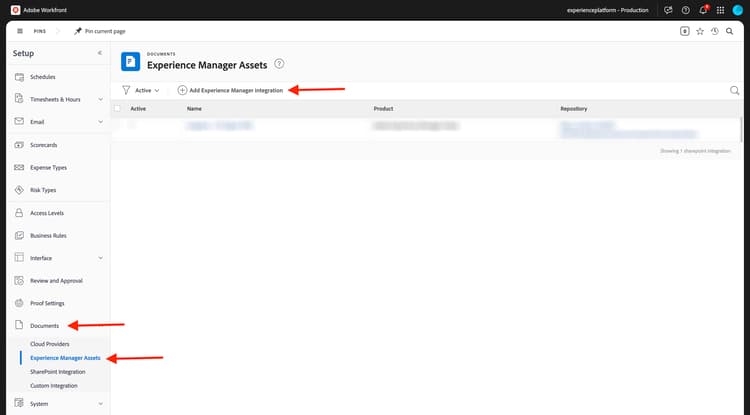Click the Timesheets & Hours icon

pyautogui.click(x=19, y=98)
